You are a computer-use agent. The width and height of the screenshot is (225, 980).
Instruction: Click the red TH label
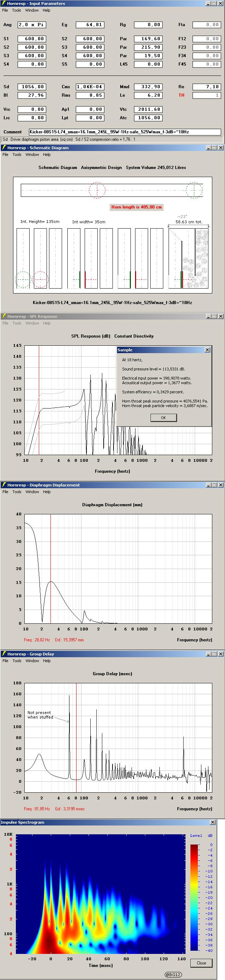click(x=181, y=95)
